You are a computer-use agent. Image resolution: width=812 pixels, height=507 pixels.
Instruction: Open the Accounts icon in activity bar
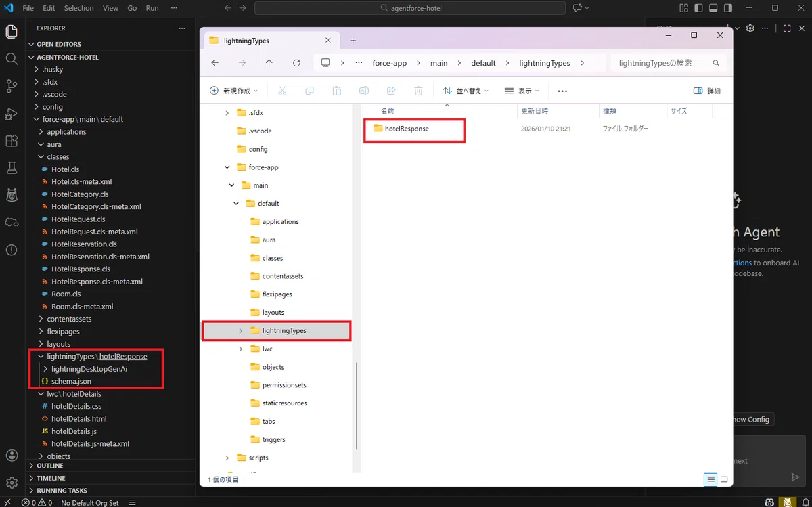click(x=12, y=456)
